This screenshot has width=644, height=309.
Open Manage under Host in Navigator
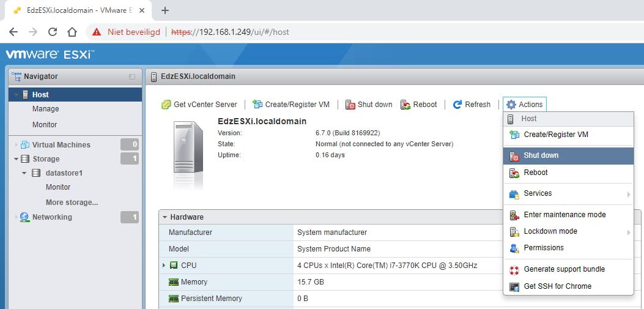46,109
